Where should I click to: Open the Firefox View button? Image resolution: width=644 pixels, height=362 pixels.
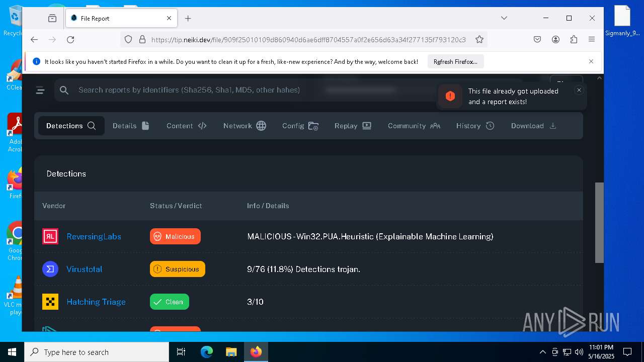point(52,18)
